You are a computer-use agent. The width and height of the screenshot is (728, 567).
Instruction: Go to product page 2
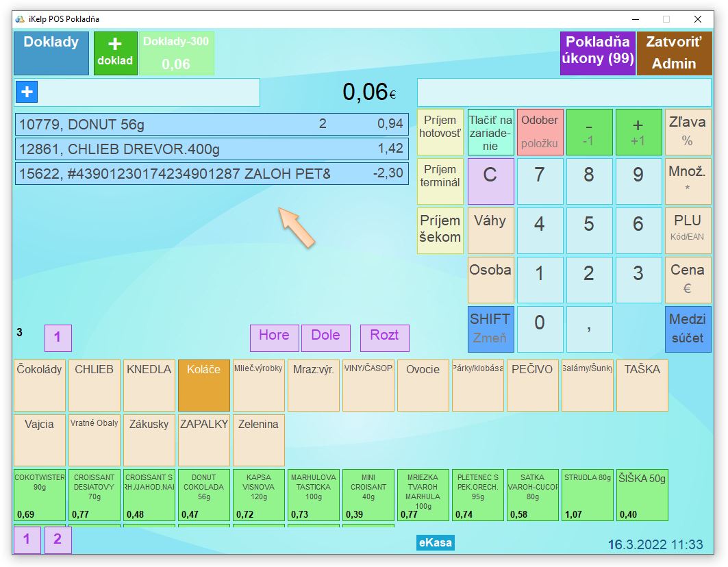point(58,540)
